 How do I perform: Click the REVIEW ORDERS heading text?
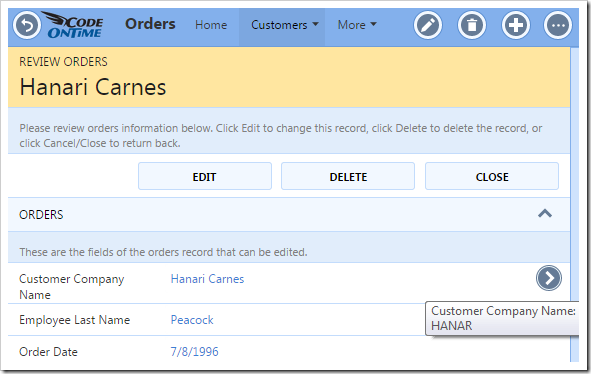[x=63, y=61]
